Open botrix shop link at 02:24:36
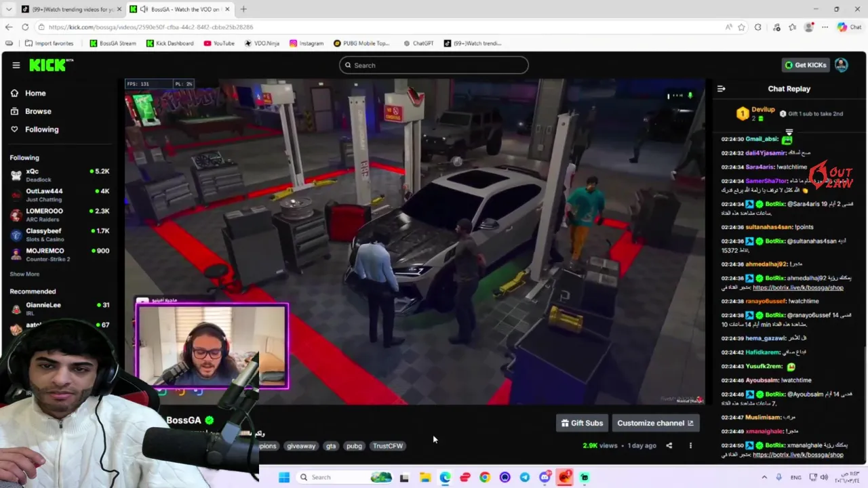Image resolution: width=868 pixels, height=488 pixels. pyautogui.click(x=797, y=287)
